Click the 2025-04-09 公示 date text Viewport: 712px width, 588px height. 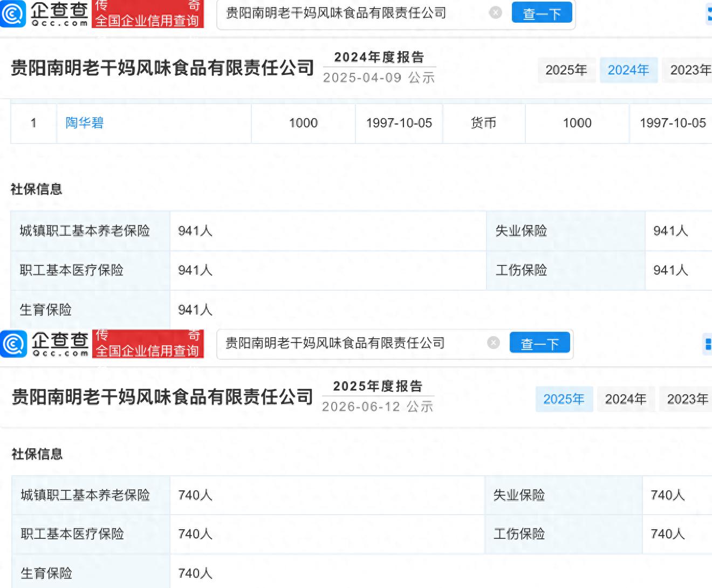pos(379,78)
